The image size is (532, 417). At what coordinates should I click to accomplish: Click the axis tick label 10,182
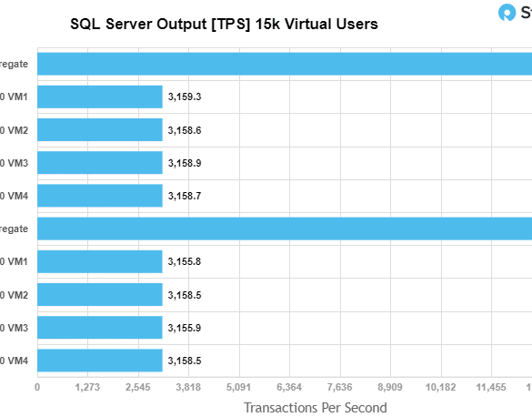point(440,387)
